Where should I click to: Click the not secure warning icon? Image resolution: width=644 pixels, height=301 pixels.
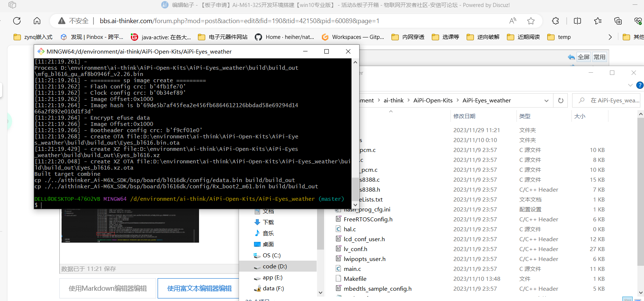tap(62, 21)
